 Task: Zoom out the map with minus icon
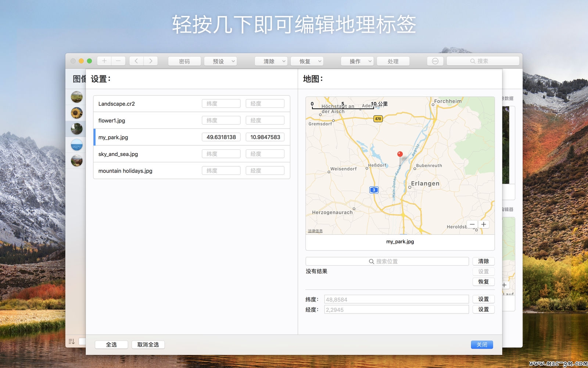(x=472, y=224)
